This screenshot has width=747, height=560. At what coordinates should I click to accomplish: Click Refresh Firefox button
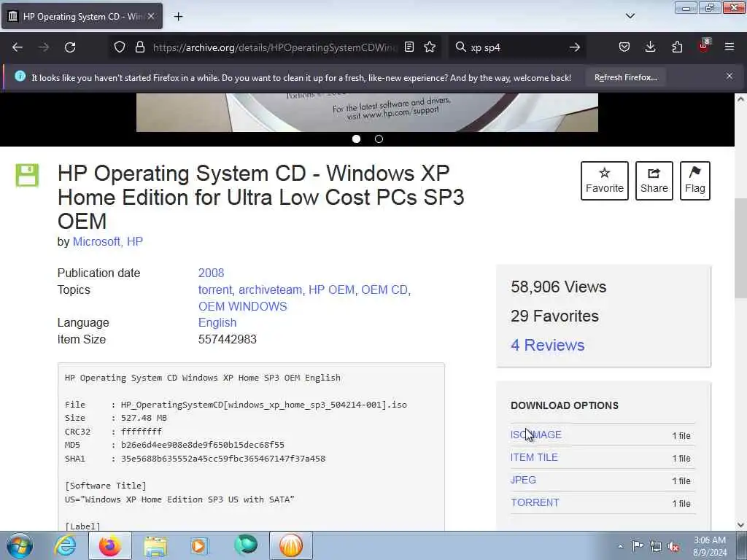pyautogui.click(x=625, y=77)
